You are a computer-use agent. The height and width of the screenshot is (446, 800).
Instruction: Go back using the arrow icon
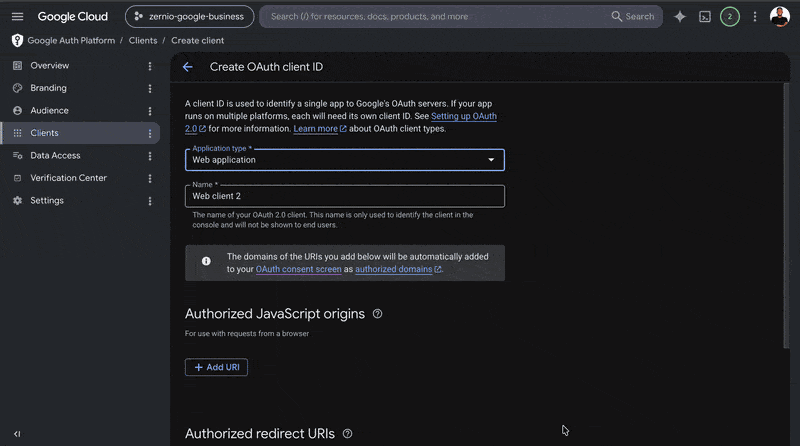[188, 67]
